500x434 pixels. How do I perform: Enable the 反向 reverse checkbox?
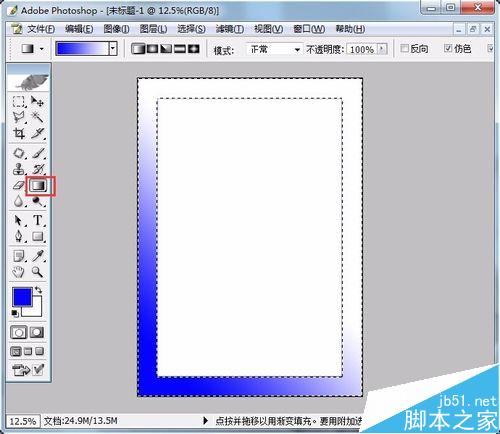click(404, 48)
